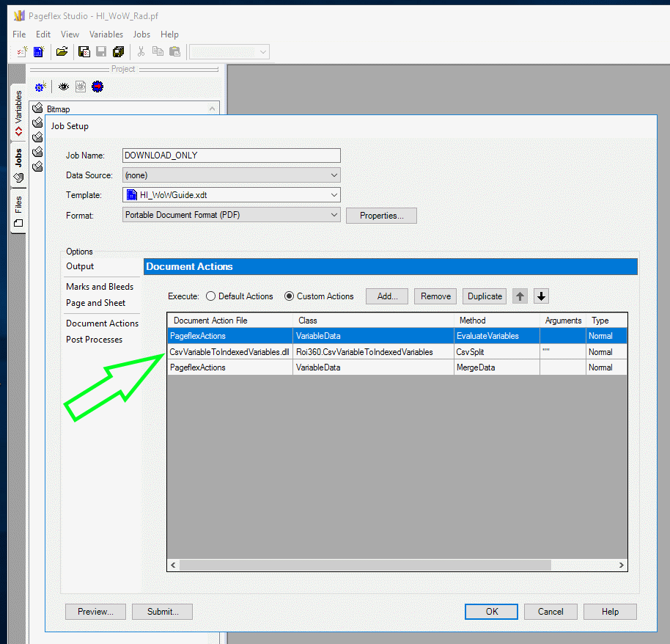Image resolution: width=670 pixels, height=644 pixels.
Task: Click the Document Action File column header
Action: click(230, 321)
